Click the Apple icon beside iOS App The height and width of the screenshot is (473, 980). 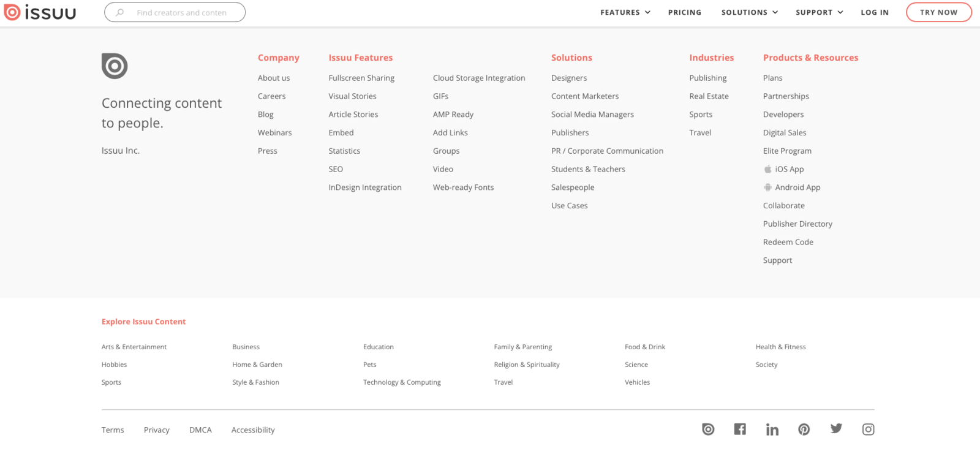[x=767, y=169]
